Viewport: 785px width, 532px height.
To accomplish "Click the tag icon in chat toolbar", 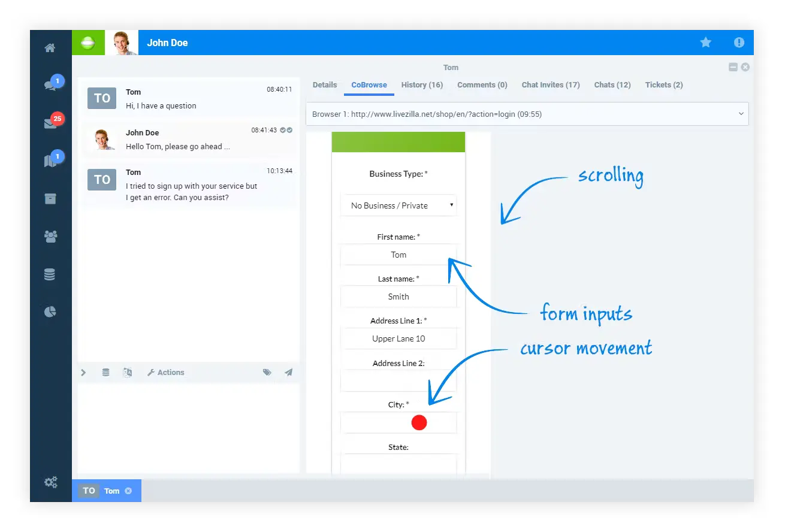I will 267,373.
